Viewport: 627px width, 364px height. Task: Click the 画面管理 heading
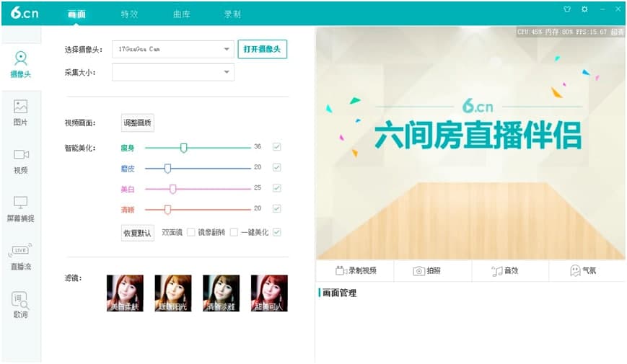pos(339,293)
